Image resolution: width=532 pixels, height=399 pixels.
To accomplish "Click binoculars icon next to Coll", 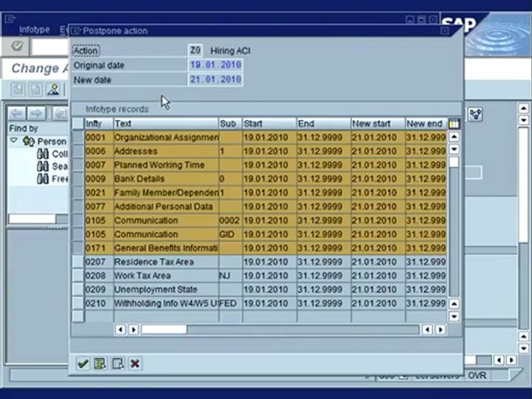I will (x=43, y=154).
